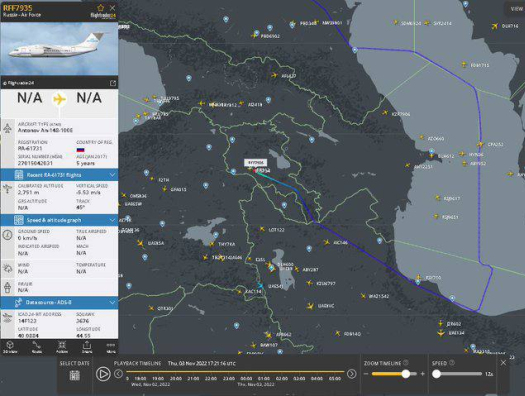Open the calendar under Select Date
Viewport: 525px width, 396px height.
point(74,375)
